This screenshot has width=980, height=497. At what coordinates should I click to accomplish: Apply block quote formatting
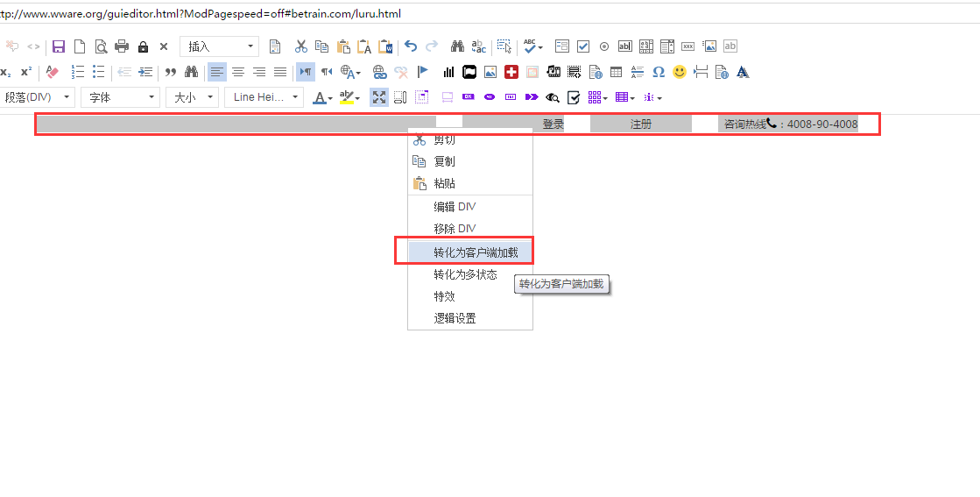pos(171,73)
